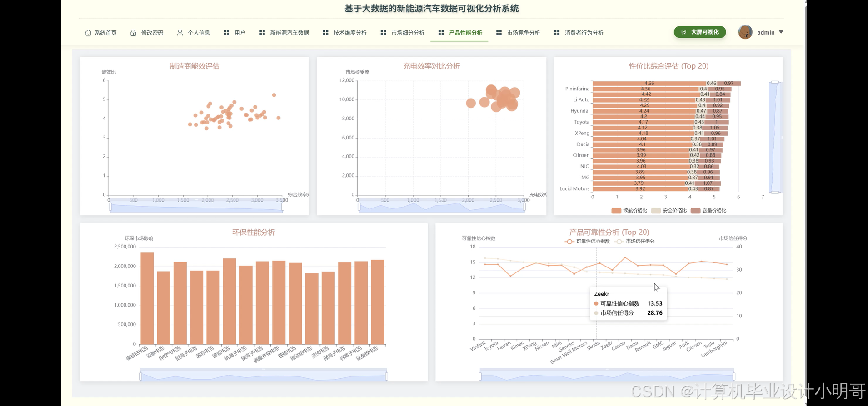Screen dimensions: 868x406
Task: Open 消费者行为分析 menu
Action: click(x=579, y=33)
